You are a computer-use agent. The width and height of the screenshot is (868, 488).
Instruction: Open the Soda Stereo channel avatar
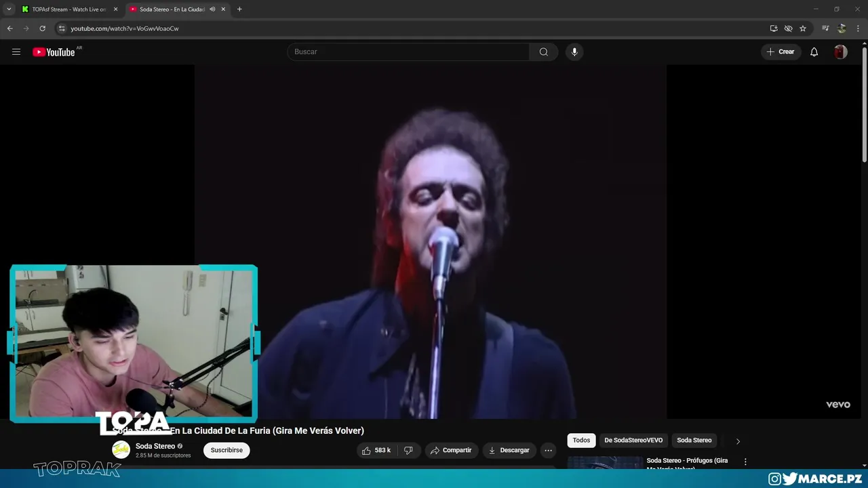point(121,450)
